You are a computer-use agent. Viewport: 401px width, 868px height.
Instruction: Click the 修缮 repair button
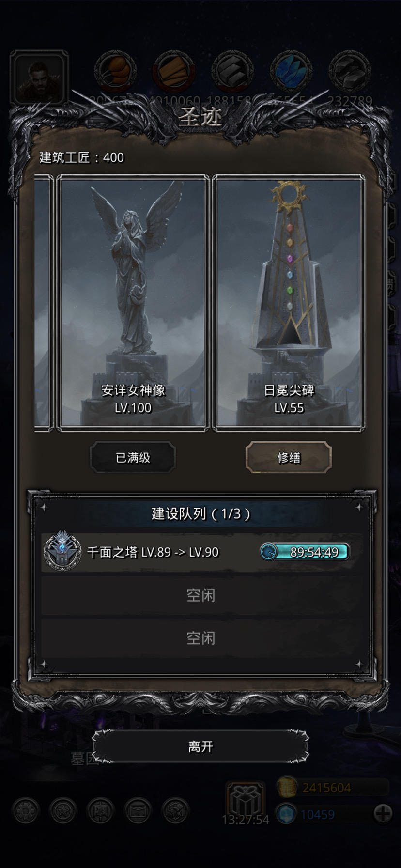pyautogui.click(x=289, y=457)
